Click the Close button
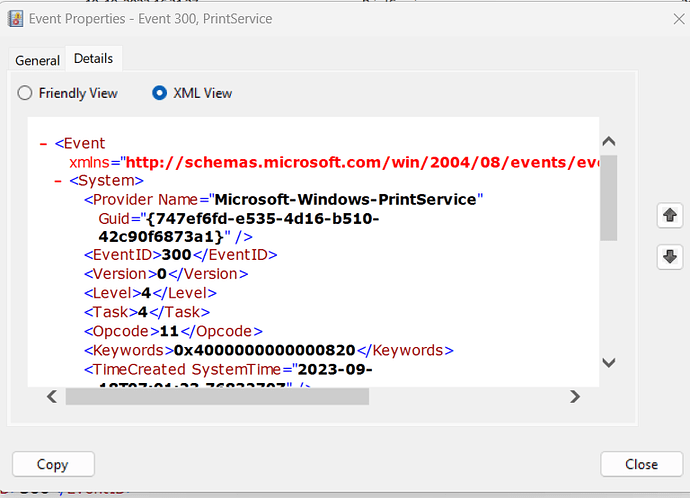Image resolution: width=690 pixels, height=498 pixels. pyautogui.click(x=641, y=464)
